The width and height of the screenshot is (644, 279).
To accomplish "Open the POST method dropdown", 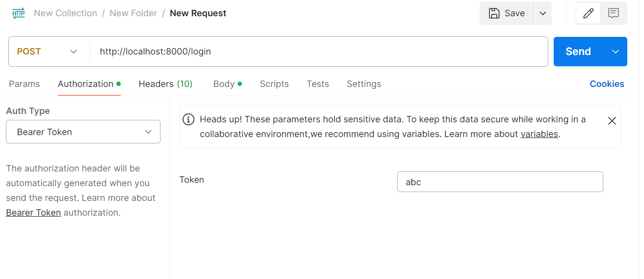I will point(48,52).
